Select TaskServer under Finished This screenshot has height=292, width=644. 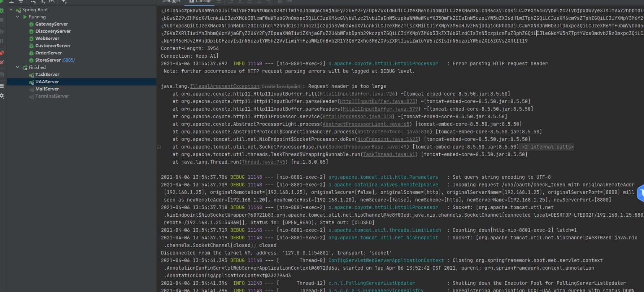click(47, 75)
